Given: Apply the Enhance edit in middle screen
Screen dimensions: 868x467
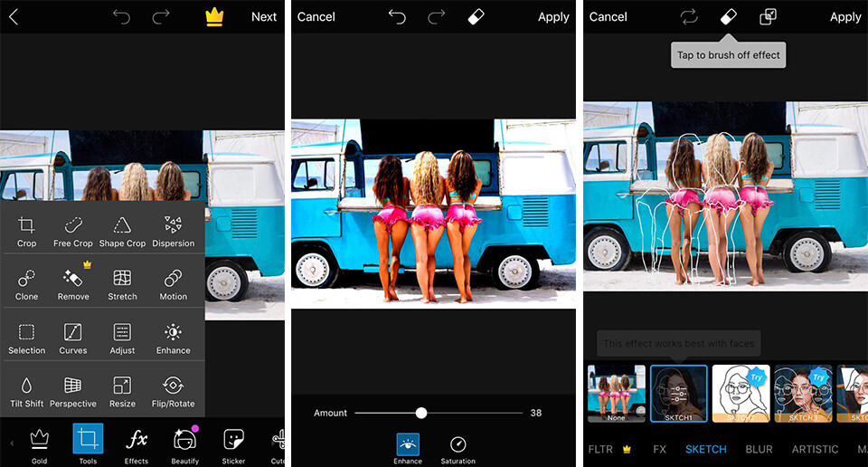Looking at the screenshot, I should click(553, 17).
